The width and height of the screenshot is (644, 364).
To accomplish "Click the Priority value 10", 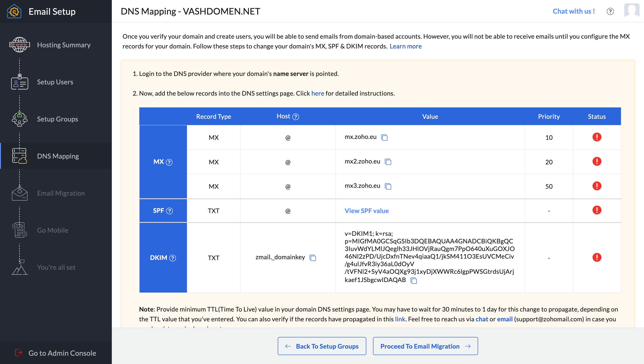I will 549,138.
